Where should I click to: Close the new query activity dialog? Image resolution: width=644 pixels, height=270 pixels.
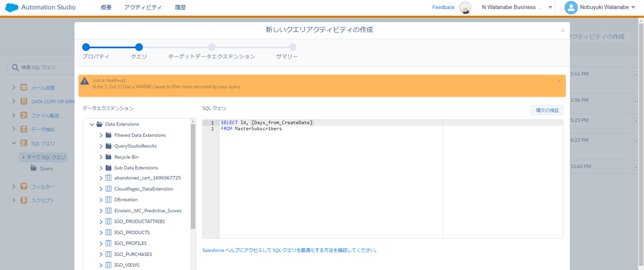562,31
